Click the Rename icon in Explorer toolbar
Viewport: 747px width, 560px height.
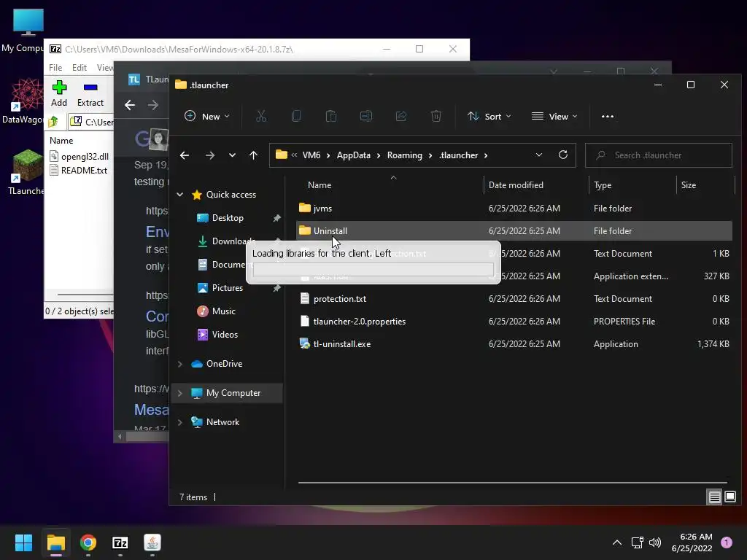(366, 116)
